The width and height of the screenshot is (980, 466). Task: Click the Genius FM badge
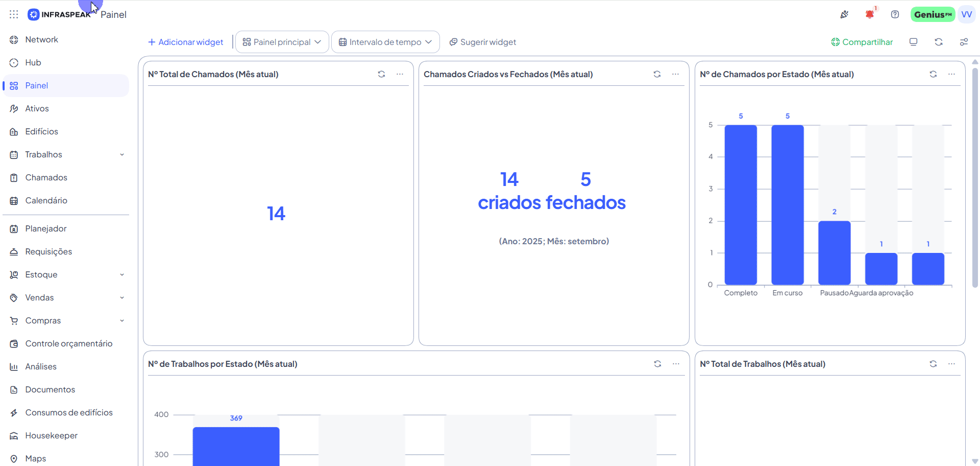933,14
